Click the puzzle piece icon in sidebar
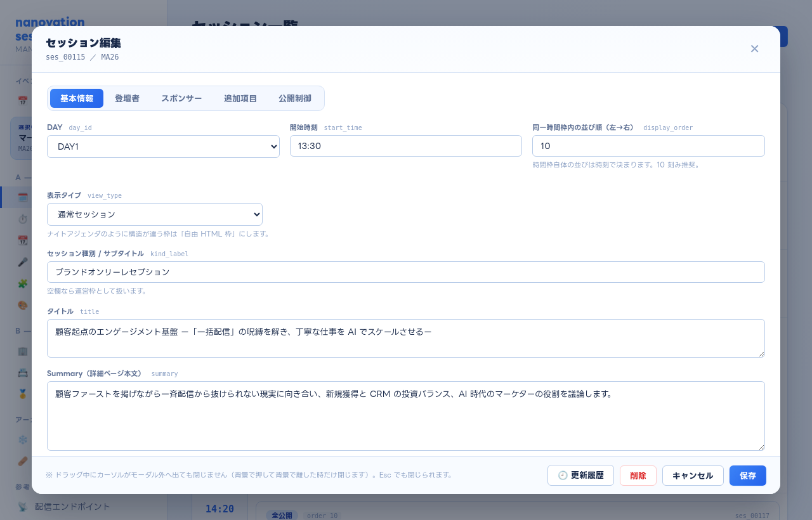The image size is (812, 520). coord(23,283)
